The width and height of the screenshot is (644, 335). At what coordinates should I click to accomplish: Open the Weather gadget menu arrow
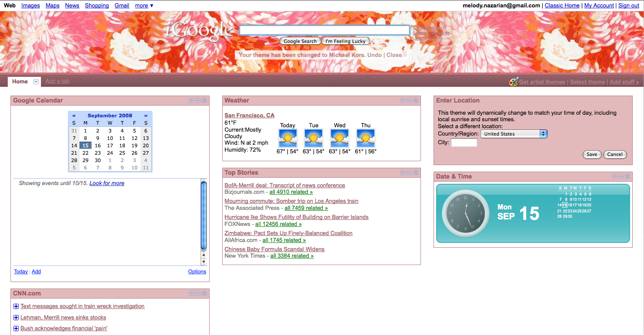pos(403,100)
